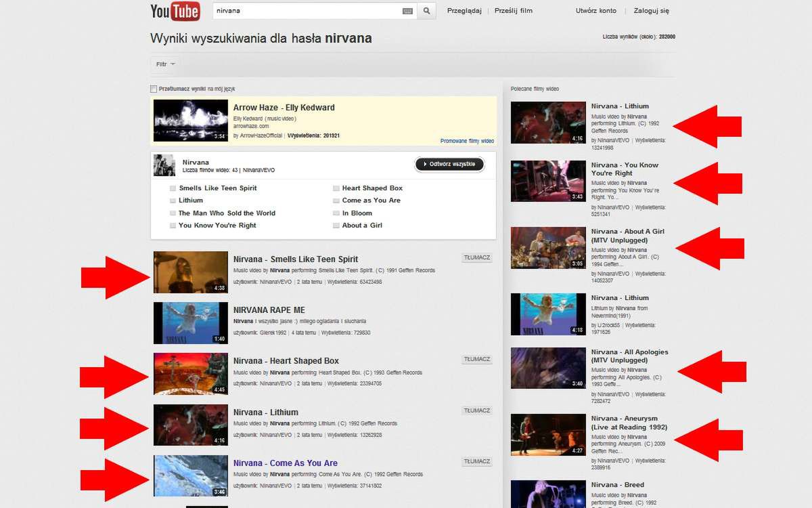Check the You Know You're Right playlist box
812x508 pixels.
point(173,226)
